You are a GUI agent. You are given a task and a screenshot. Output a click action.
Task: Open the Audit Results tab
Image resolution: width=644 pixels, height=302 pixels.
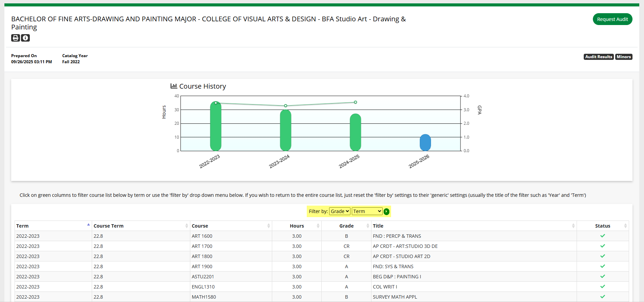pyautogui.click(x=599, y=57)
